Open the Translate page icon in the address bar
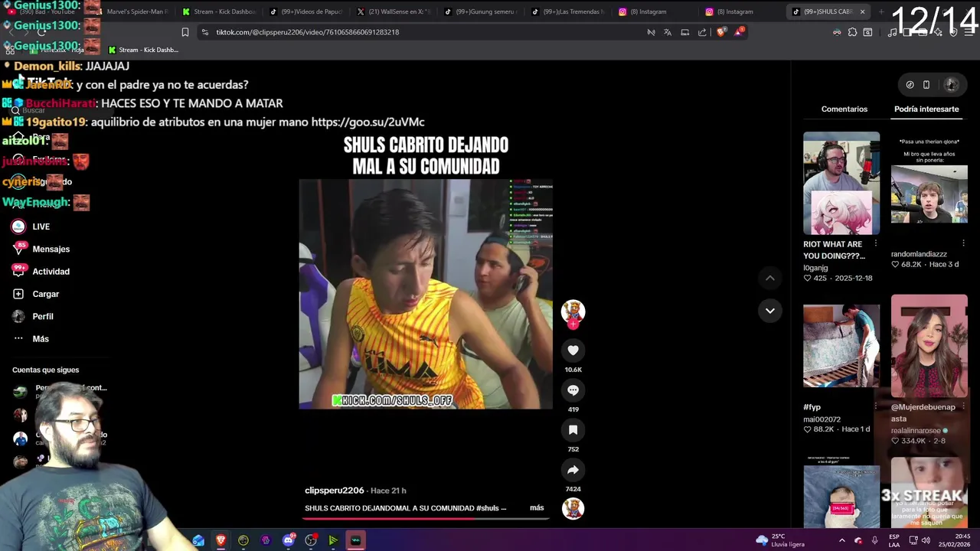The image size is (980, 551). pos(668,32)
